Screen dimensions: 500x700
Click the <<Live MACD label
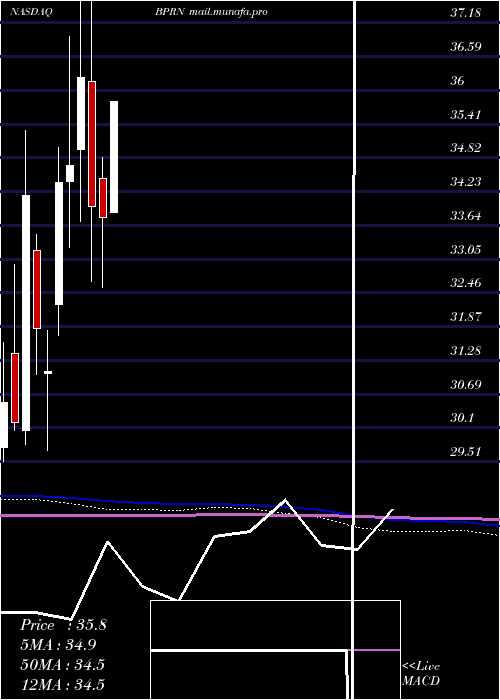coord(421,674)
